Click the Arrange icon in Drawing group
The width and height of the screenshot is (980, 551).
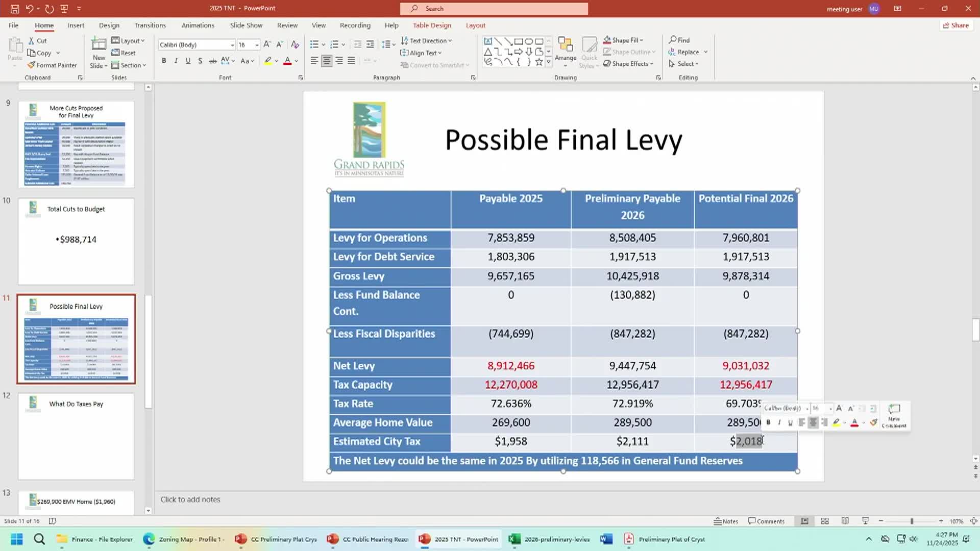pos(565,48)
